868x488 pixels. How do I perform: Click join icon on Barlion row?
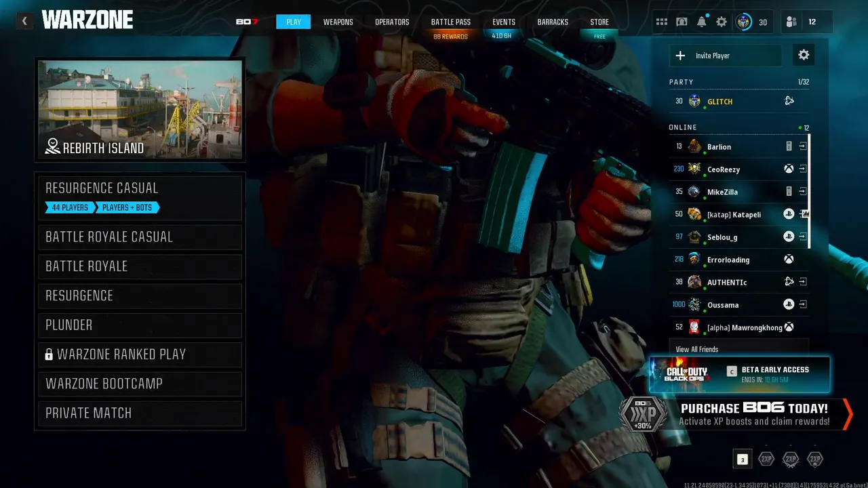[x=802, y=146]
